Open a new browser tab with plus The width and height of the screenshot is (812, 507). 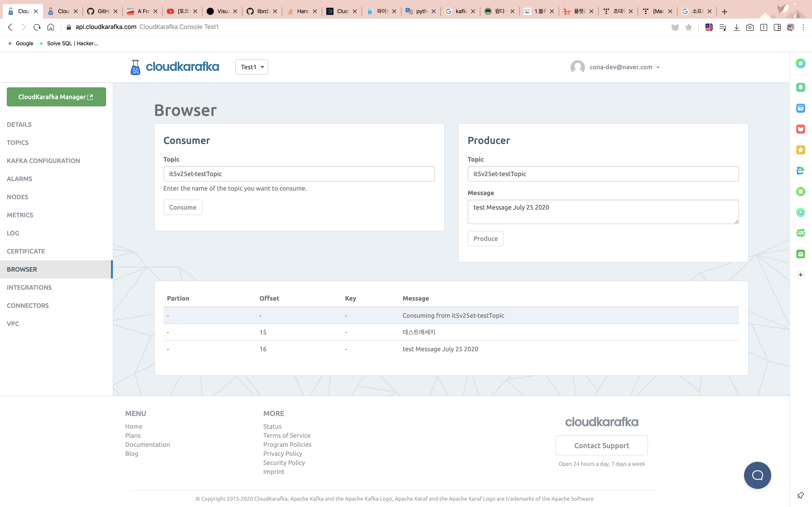coord(724,12)
